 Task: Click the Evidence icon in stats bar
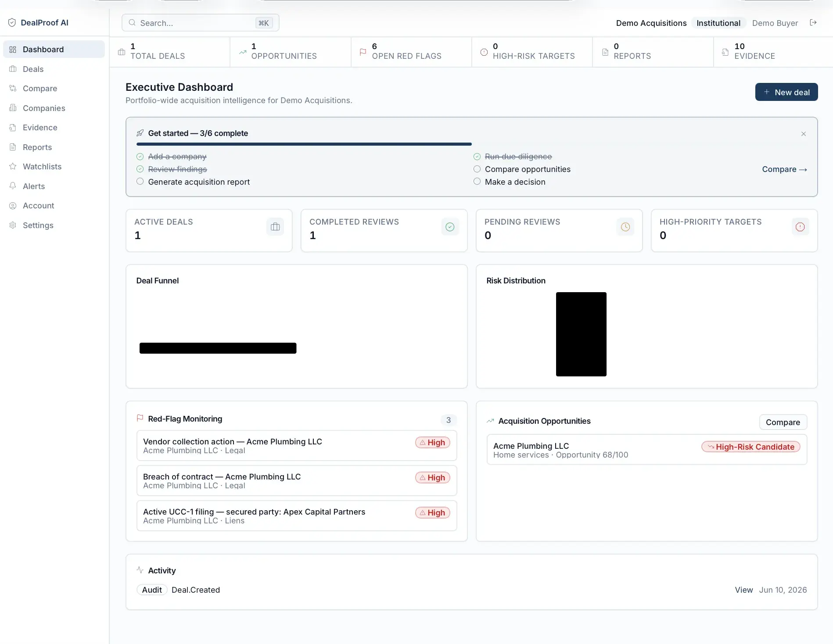[725, 52]
